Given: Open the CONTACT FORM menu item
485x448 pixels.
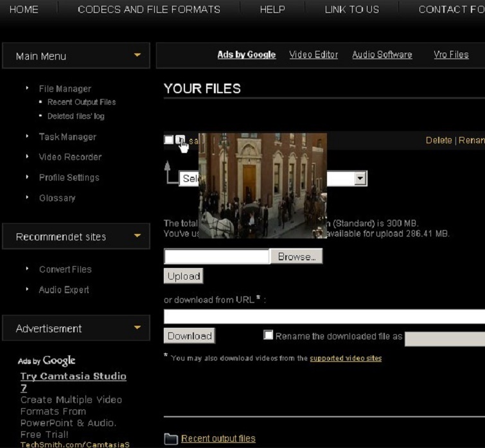Looking at the screenshot, I should tap(452, 10).
